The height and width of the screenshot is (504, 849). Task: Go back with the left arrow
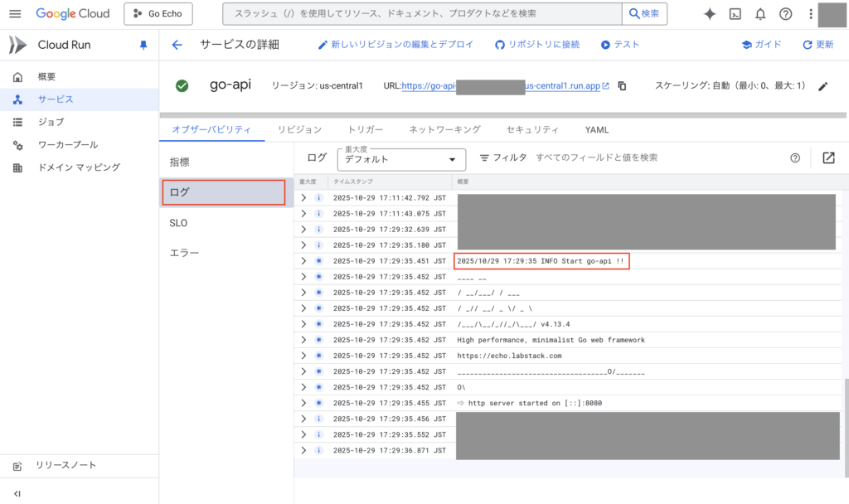(177, 45)
